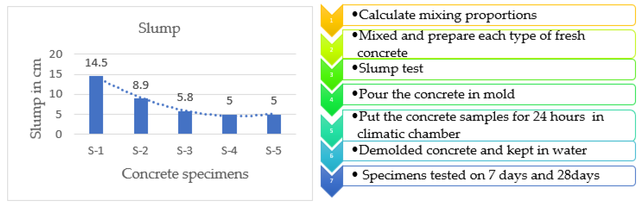
Task: Click the 'Slump' chart title
Action: (x=159, y=28)
